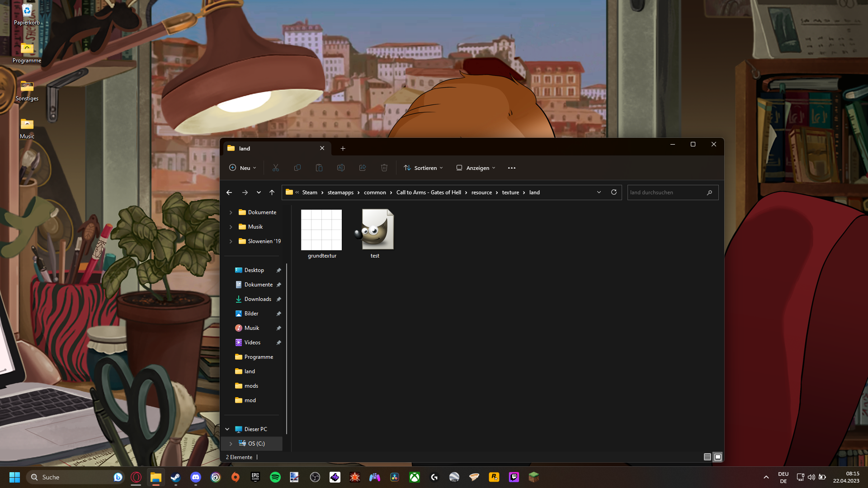Open Spotify from the taskbar
The height and width of the screenshot is (488, 868).
pyautogui.click(x=275, y=477)
